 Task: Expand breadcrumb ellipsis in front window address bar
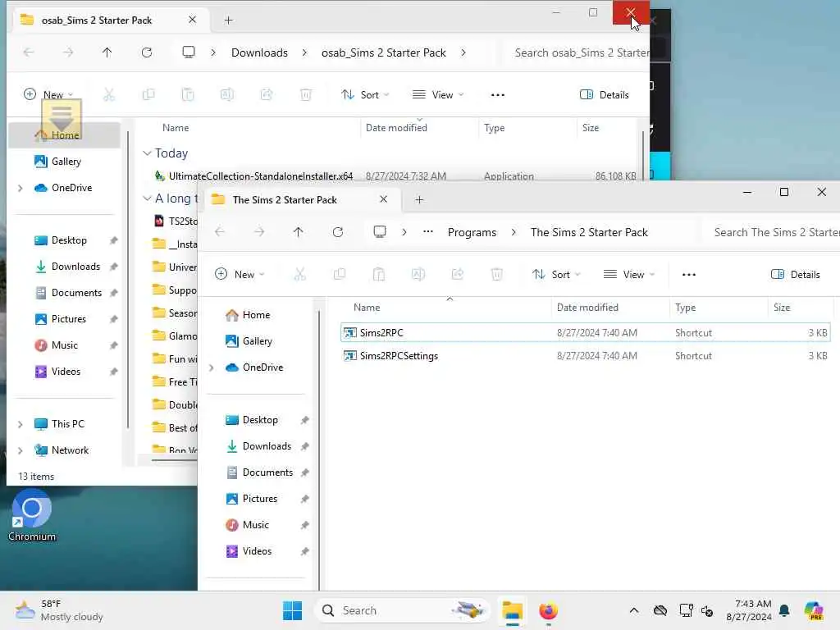point(427,232)
